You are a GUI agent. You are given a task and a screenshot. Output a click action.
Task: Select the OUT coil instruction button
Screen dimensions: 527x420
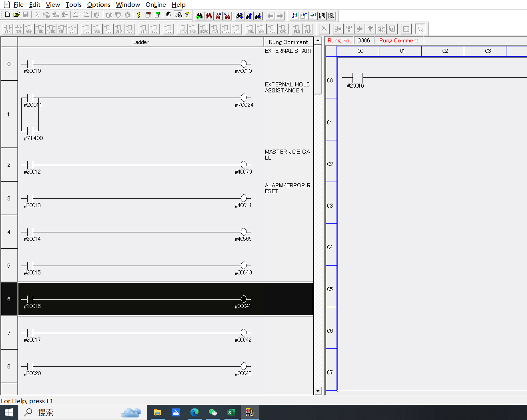click(72, 29)
